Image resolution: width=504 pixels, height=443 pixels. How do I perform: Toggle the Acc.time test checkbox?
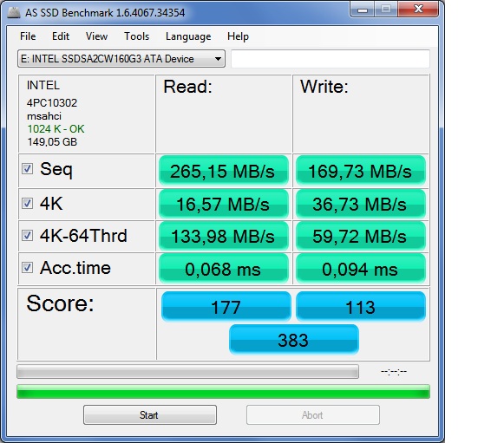(x=27, y=267)
